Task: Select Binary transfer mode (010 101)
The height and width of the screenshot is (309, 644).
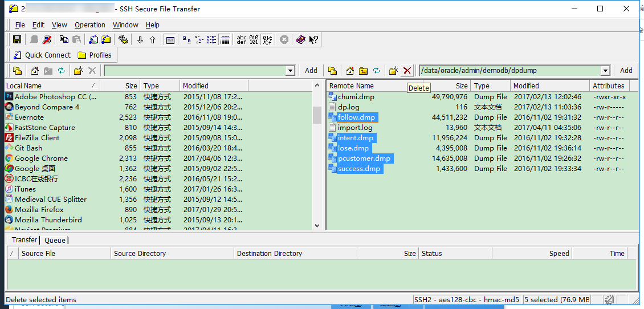Action: (x=254, y=40)
